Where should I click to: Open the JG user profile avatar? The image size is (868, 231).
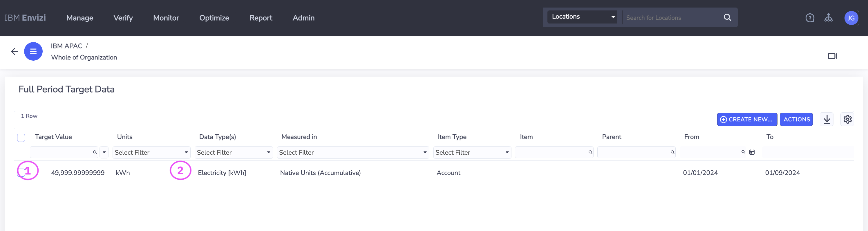pyautogui.click(x=851, y=18)
